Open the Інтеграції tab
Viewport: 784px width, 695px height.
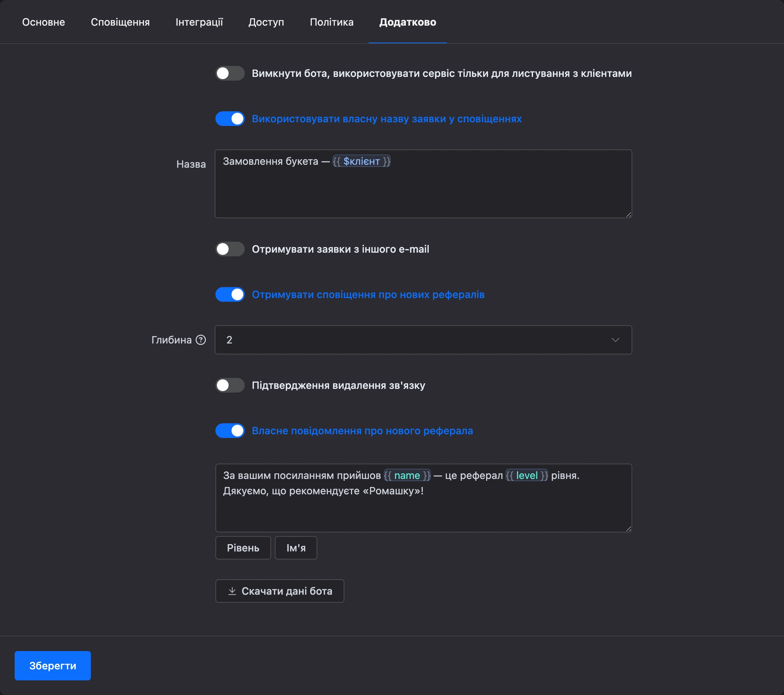tap(199, 22)
